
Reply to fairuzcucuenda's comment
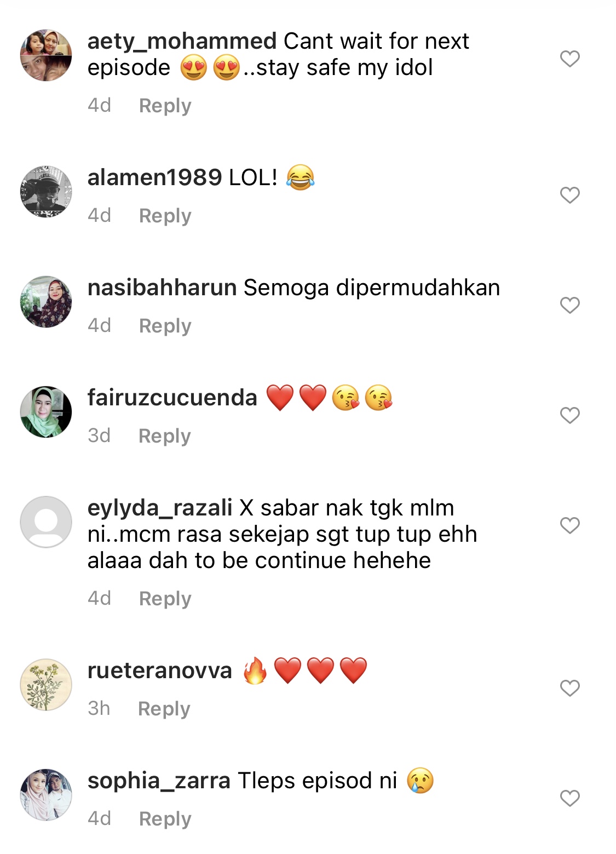click(164, 436)
